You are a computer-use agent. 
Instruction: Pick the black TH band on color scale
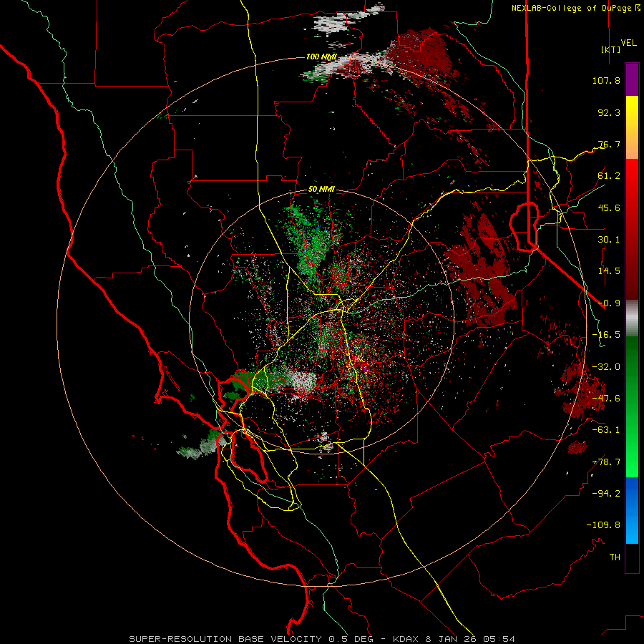tap(632, 557)
